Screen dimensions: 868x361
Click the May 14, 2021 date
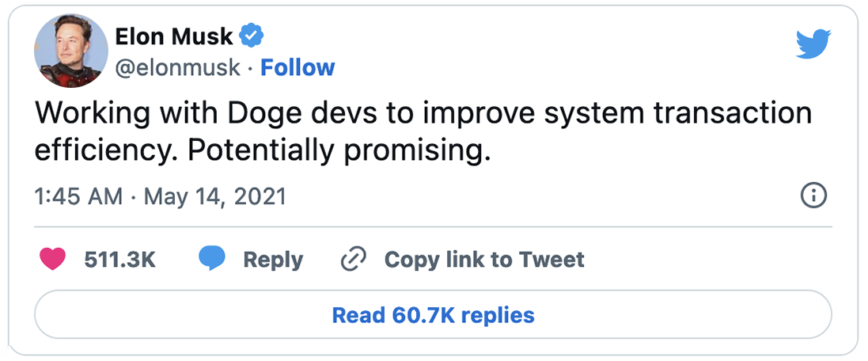(x=213, y=196)
